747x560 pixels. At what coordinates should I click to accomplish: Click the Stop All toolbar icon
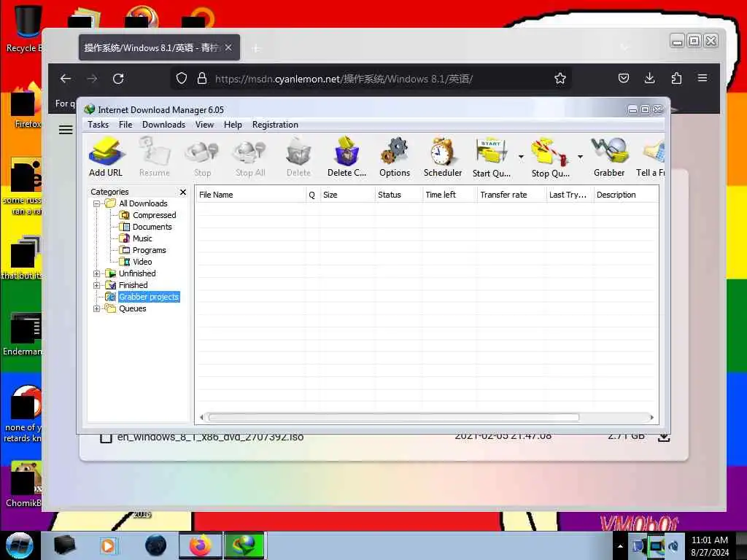[x=250, y=157]
